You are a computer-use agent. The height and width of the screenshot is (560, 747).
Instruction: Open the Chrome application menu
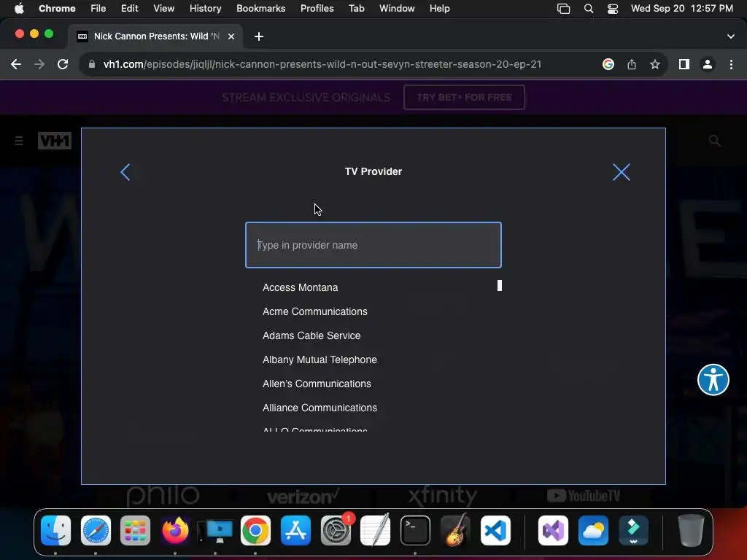pyautogui.click(x=57, y=9)
